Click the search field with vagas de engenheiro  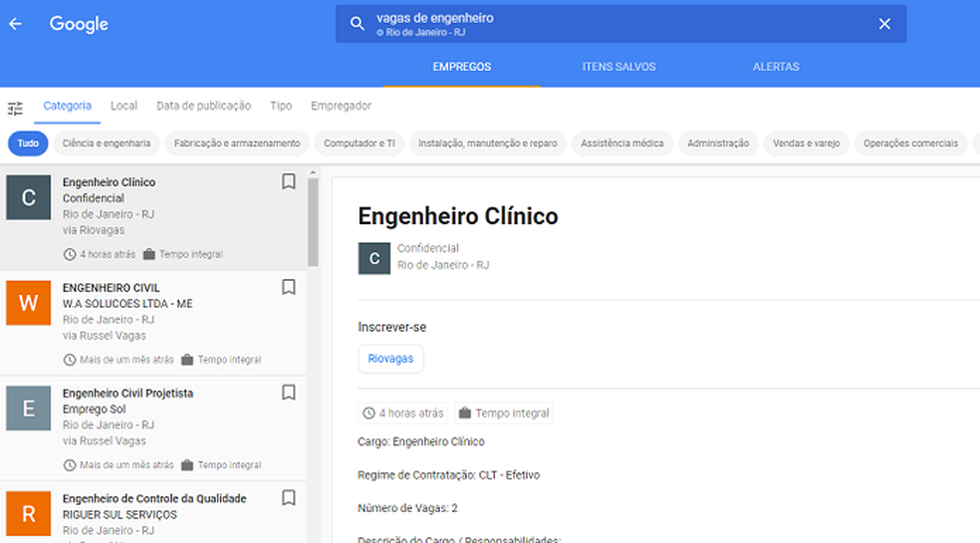coord(620,24)
